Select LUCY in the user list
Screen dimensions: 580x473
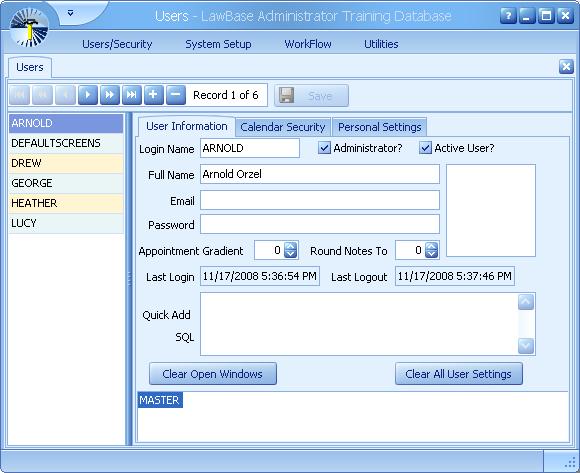(66, 223)
